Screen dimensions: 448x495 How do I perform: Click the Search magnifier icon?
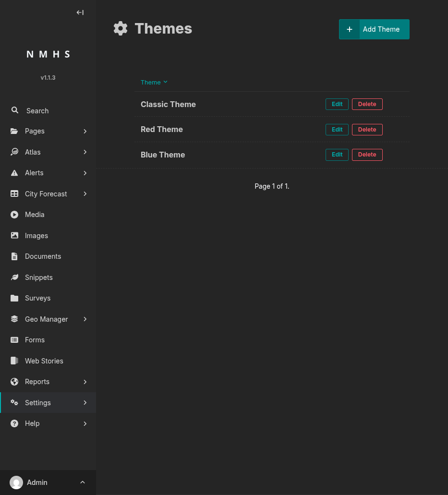14,110
